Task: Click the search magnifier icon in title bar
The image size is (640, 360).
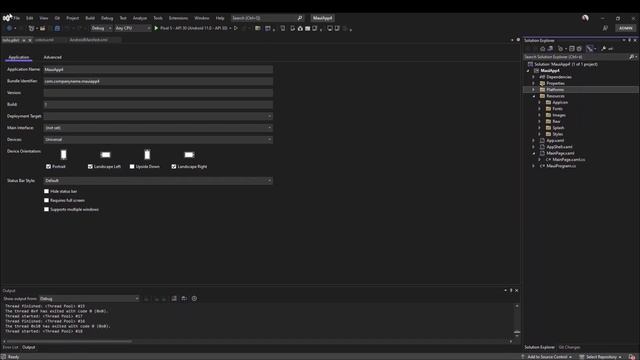Action: tap(300, 18)
